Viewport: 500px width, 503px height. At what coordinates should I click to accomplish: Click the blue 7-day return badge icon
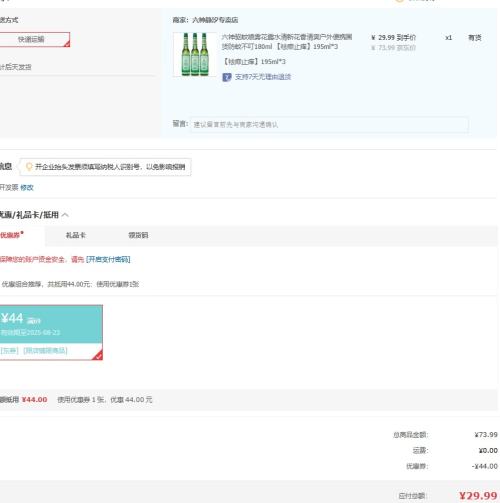pos(227,77)
